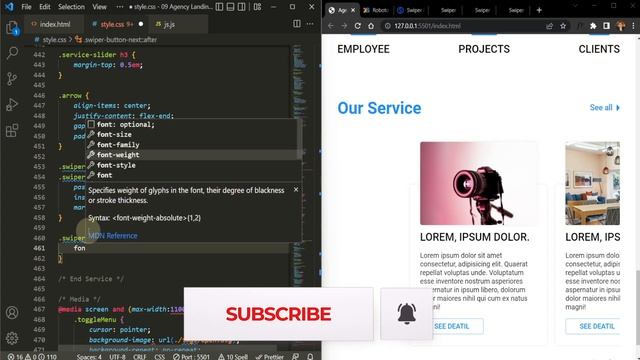Change the UTF-8 encoding in status bar
640x360 pixels.
(118, 356)
